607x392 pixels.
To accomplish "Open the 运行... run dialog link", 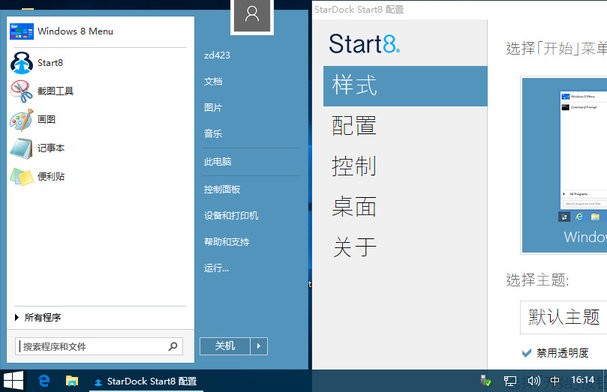I will (216, 268).
